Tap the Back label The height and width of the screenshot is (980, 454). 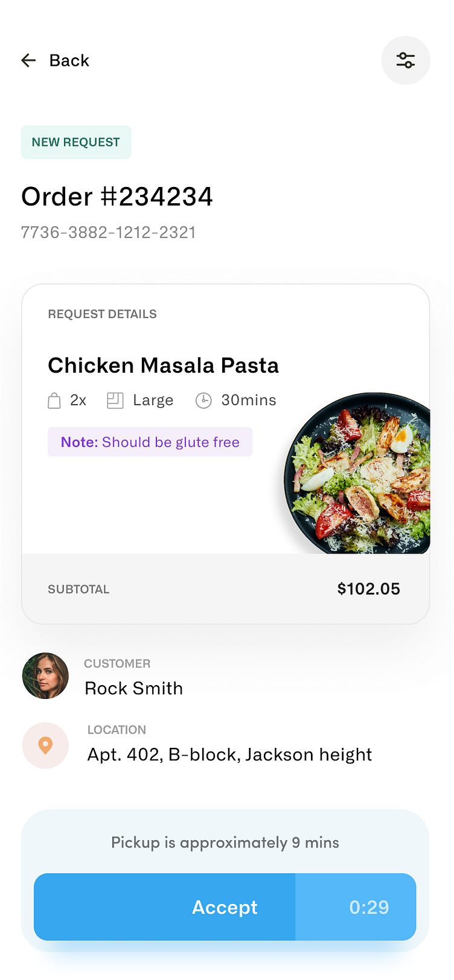point(69,60)
